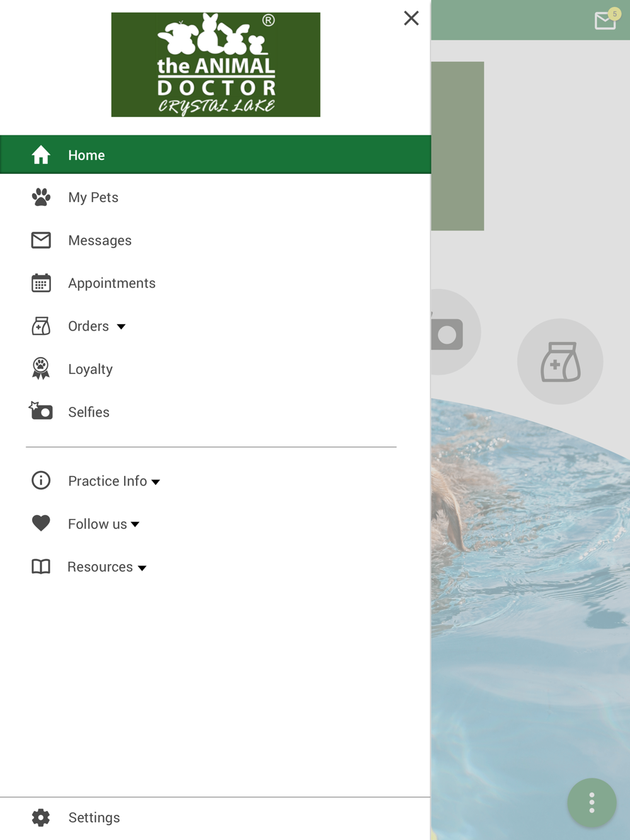Screen dimensions: 630x840
Task: Click the Messages envelope icon in the menu
Action: (x=41, y=240)
